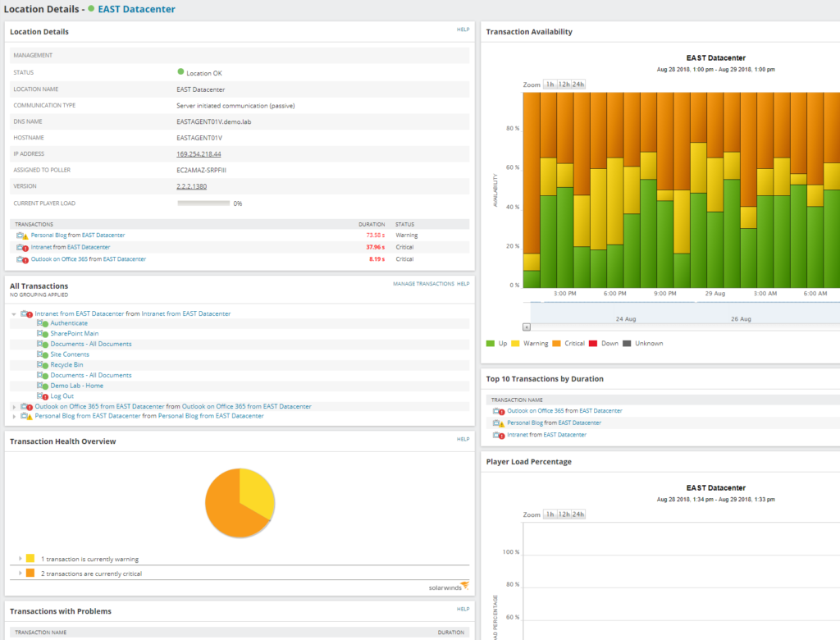Click Manage Transactions in the All Transactions panel

(x=423, y=284)
